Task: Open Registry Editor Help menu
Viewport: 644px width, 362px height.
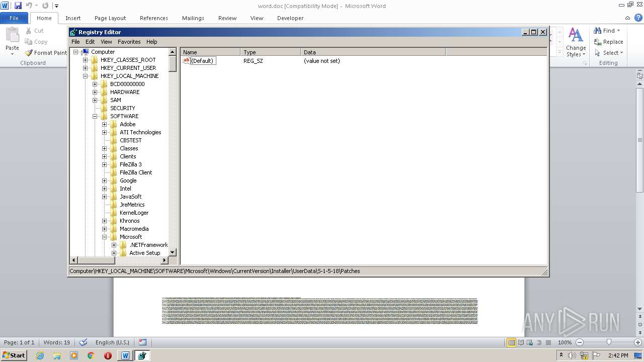Action: [152, 42]
